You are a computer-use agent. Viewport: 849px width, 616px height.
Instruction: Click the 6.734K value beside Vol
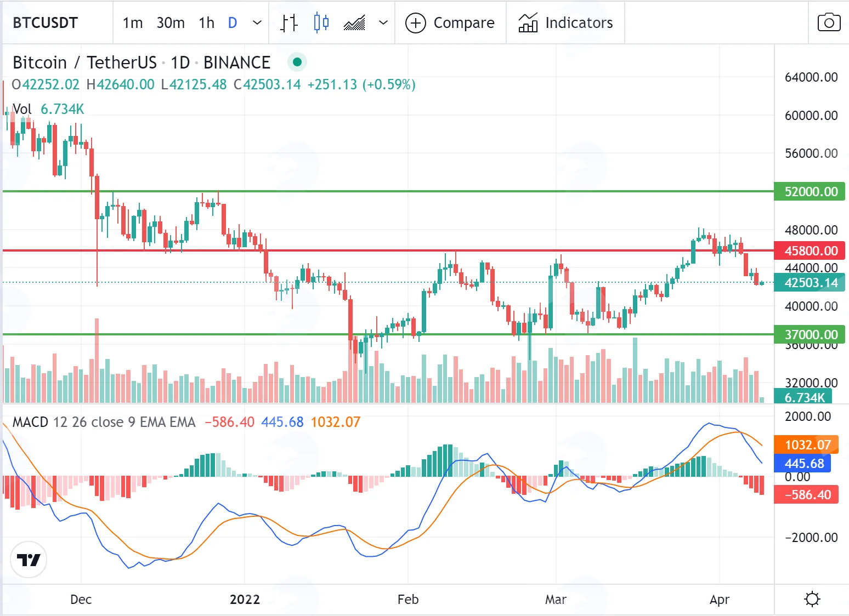(x=63, y=109)
